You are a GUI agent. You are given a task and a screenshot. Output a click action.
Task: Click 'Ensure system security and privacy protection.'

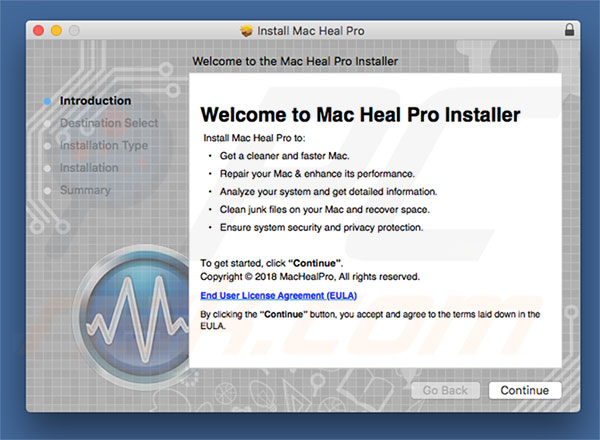[321, 227]
